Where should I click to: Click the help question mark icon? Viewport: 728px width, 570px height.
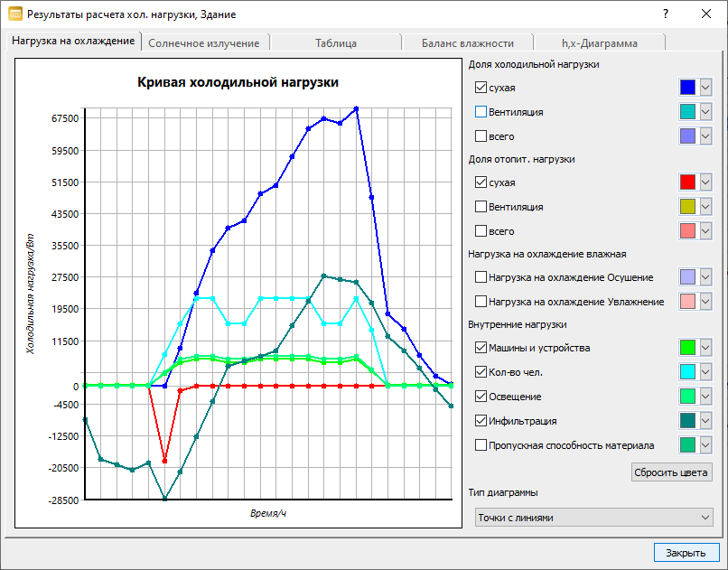click(x=666, y=14)
